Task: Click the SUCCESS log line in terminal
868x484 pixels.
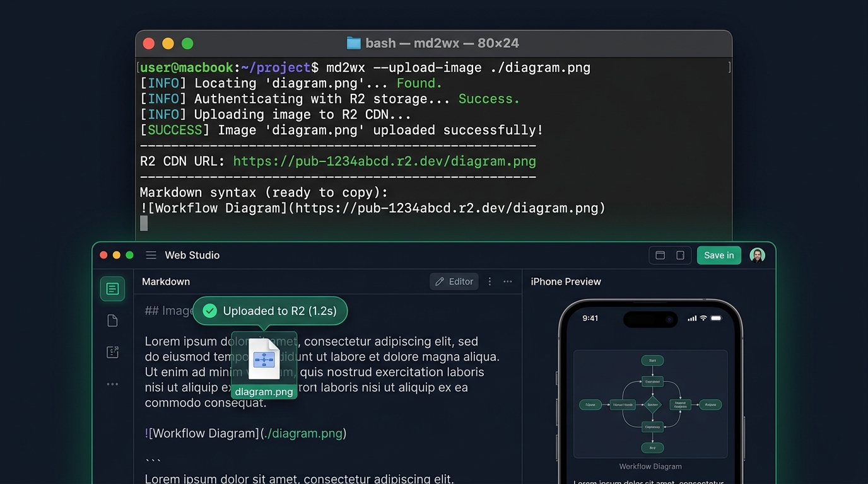Action: click(x=341, y=130)
